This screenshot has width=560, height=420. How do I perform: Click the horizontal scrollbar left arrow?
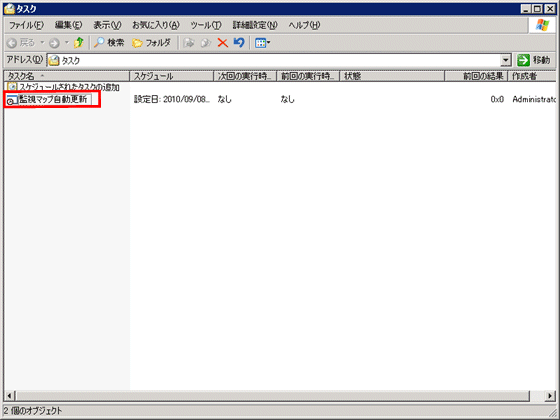tap(9, 395)
